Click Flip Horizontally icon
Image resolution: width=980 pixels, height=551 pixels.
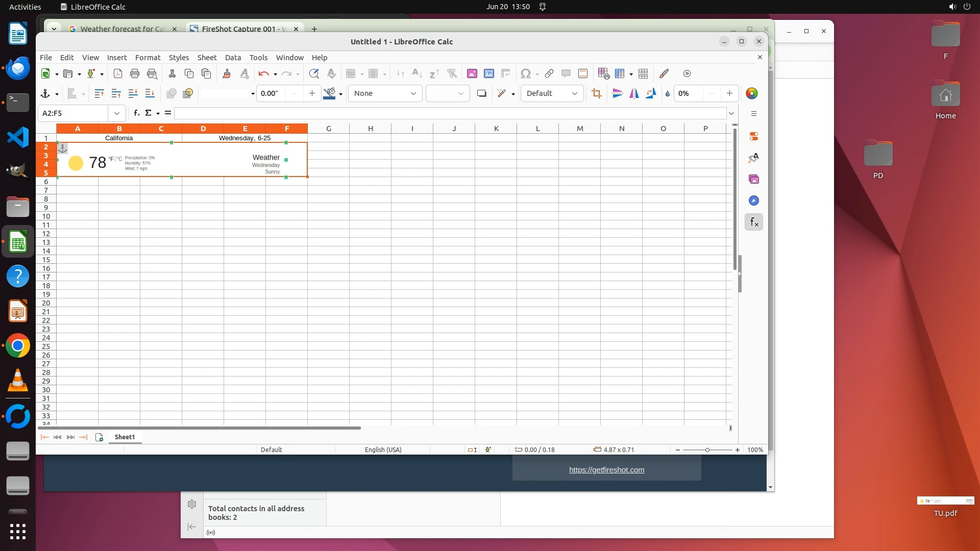tap(634, 93)
